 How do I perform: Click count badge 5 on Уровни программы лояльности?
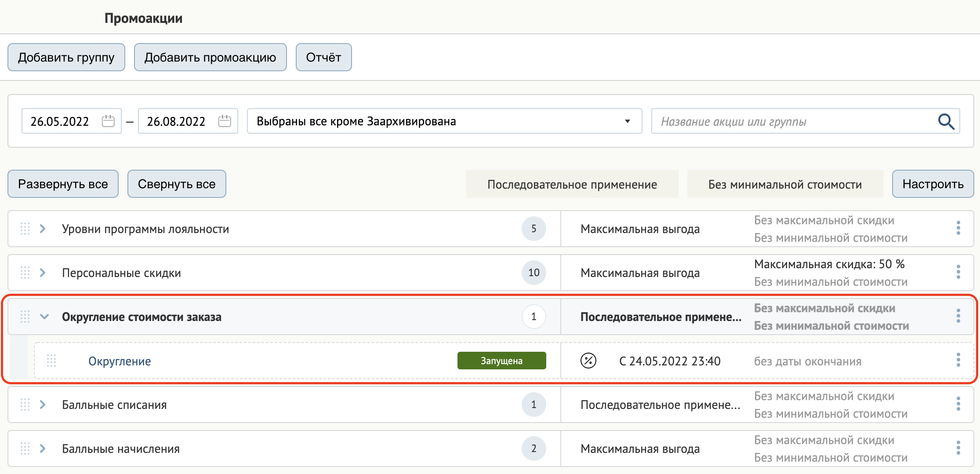pos(534,229)
